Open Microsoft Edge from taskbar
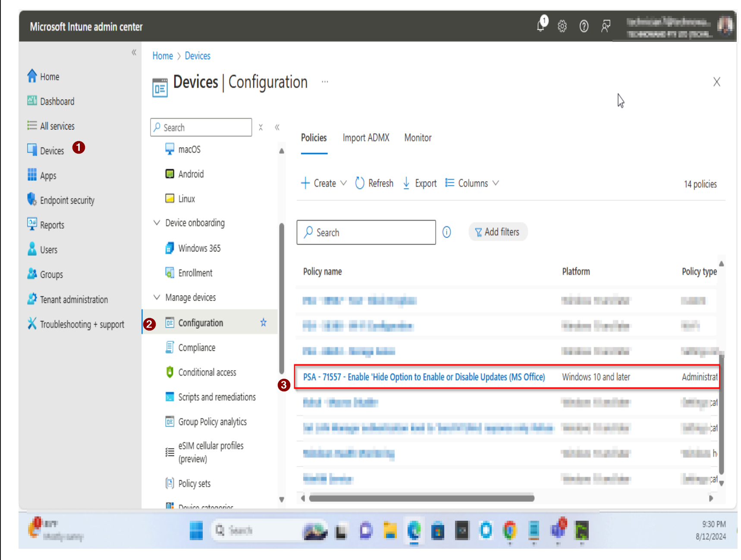This screenshot has width=741, height=560. pos(414,530)
